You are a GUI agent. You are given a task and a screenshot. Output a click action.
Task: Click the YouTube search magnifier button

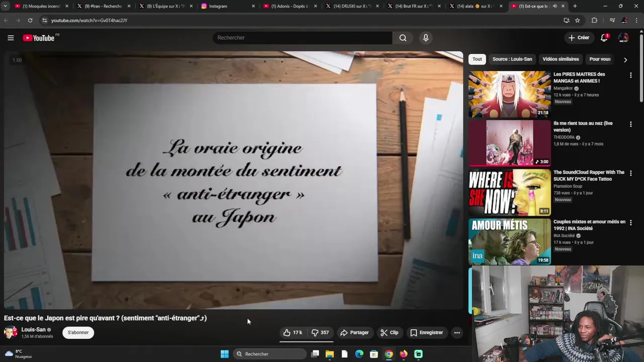tap(403, 38)
